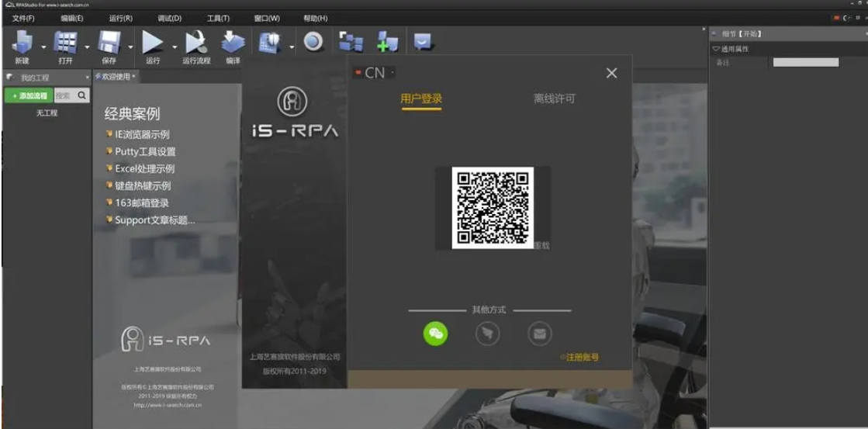Open the 文件(F) menu

pyautogui.click(x=22, y=19)
